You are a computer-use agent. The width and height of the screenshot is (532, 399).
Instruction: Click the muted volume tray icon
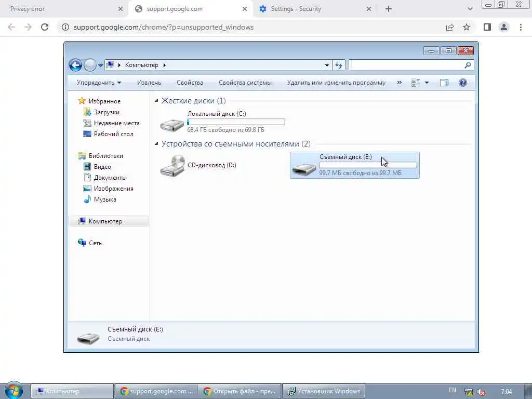tap(481, 392)
